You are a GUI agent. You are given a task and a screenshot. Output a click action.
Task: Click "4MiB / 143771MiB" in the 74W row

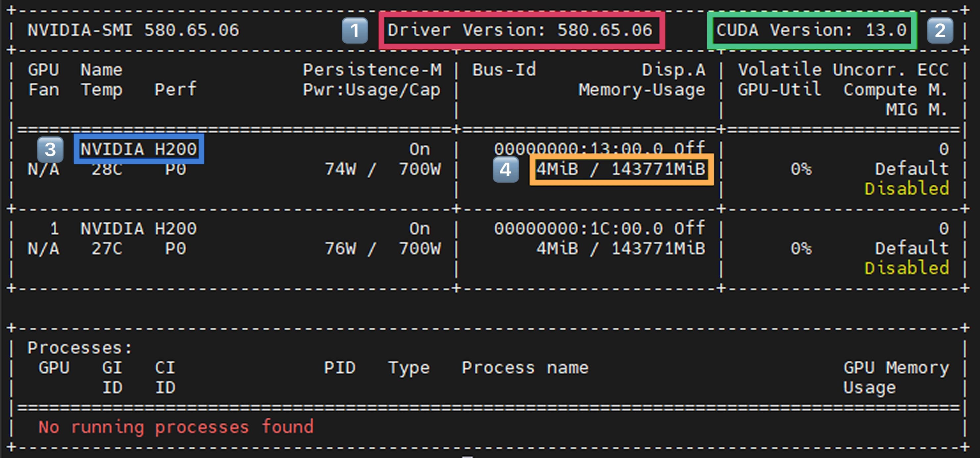[621, 169]
